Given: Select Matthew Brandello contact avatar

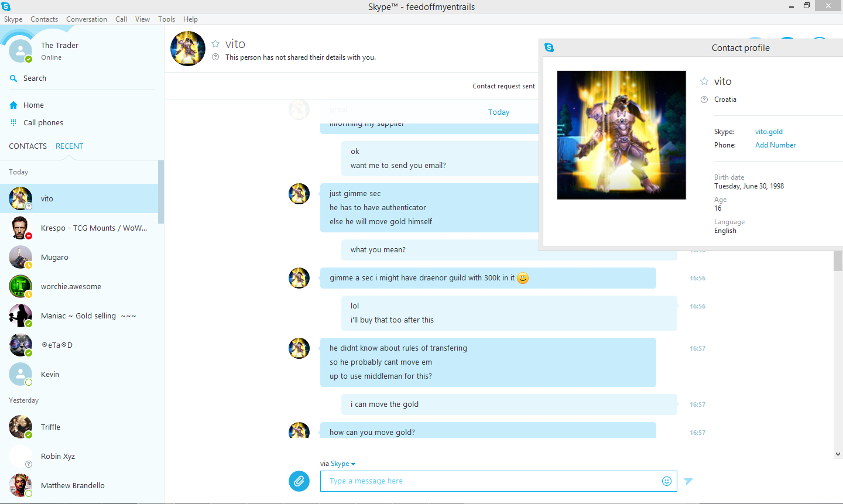Looking at the screenshot, I should coord(20,485).
